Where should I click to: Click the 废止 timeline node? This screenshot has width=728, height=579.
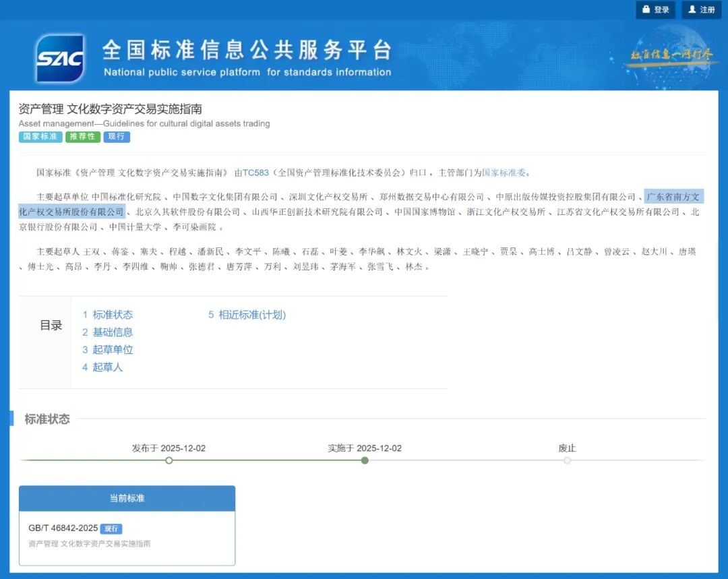click(568, 460)
